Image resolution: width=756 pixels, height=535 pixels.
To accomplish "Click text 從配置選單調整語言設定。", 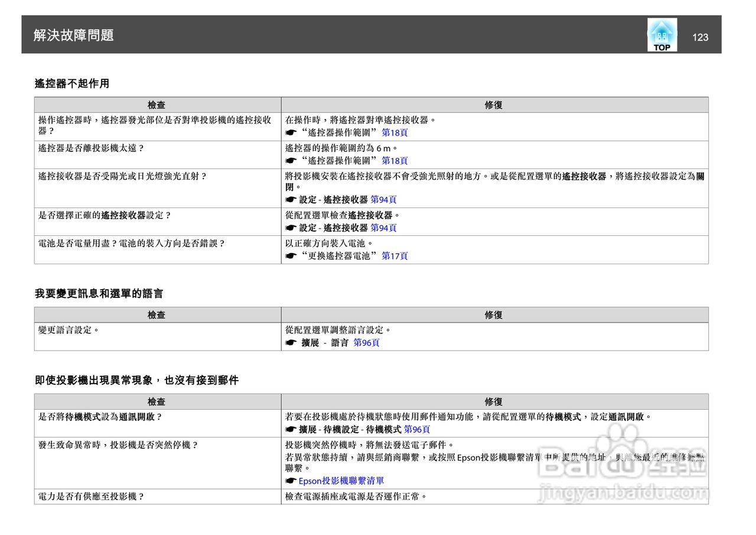I will [338, 330].
